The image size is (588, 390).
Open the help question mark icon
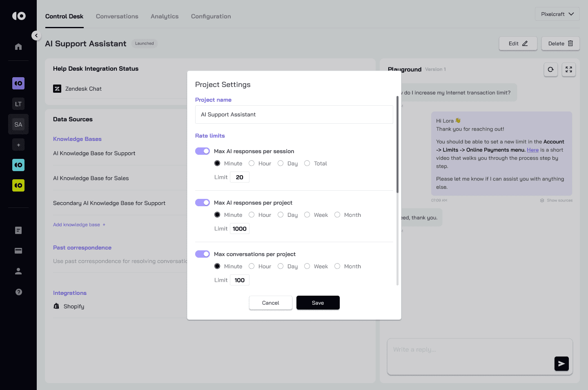click(18, 292)
